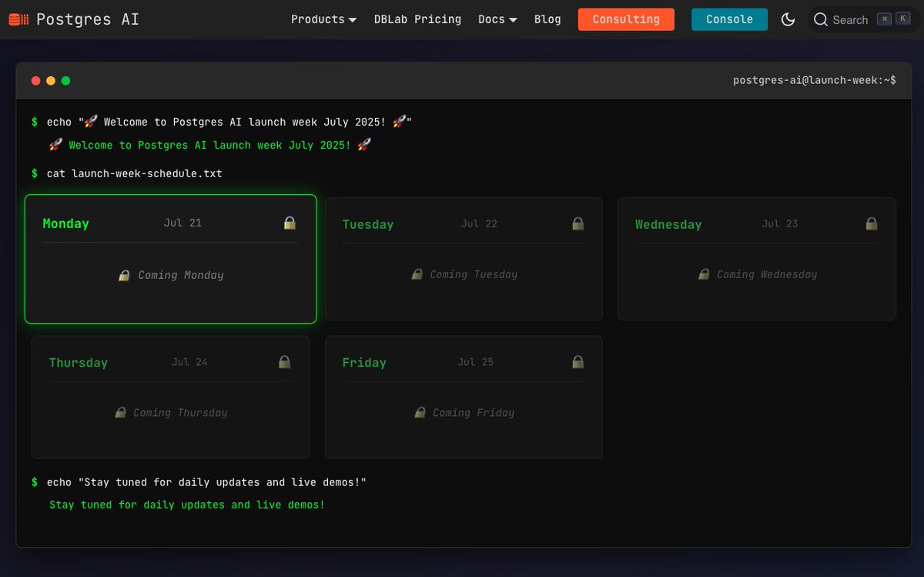Click the Jul 24 date label

pyautogui.click(x=189, y=361)
